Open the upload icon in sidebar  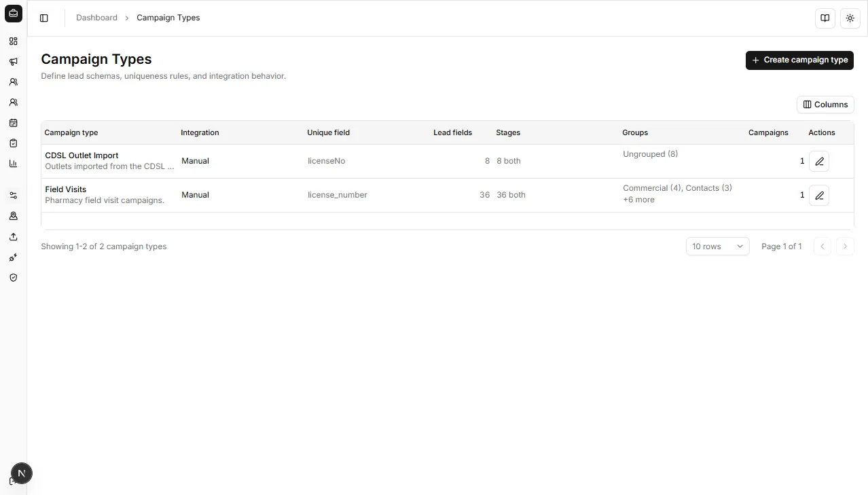click(13, 237)
